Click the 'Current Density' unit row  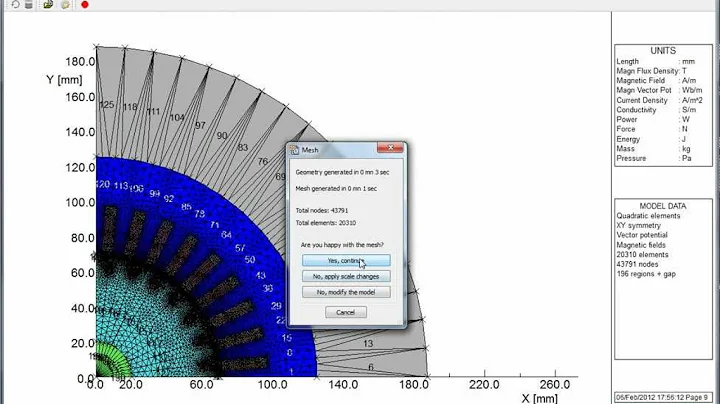(659, 100)
